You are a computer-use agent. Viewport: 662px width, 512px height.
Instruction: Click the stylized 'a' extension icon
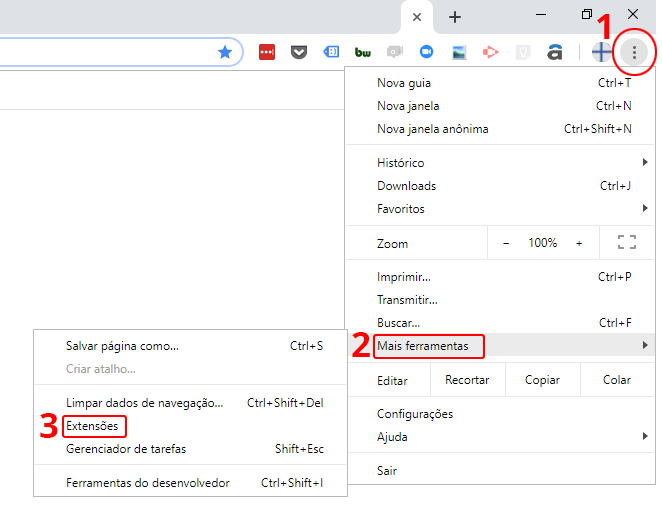pyautogui.click(x=554, y=52)
